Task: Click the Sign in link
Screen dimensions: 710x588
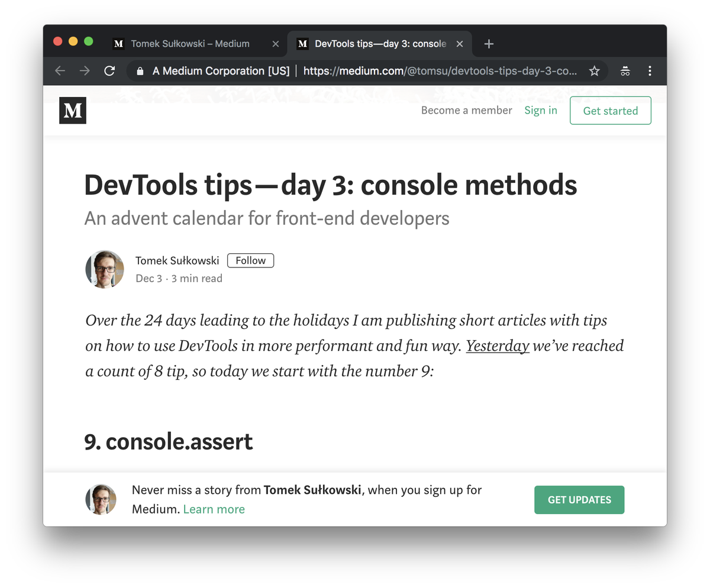Action: pyautogui.click(x=541, y=110)
